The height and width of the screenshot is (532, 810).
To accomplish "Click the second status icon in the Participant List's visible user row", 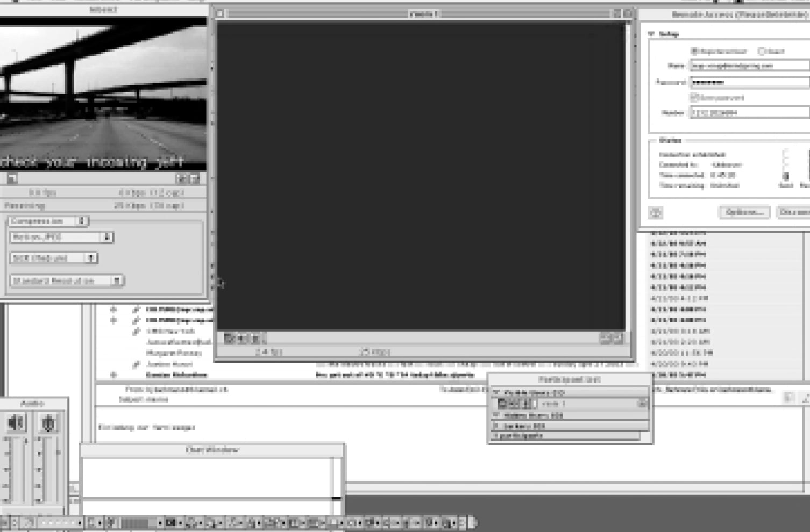I will point(514,404).
